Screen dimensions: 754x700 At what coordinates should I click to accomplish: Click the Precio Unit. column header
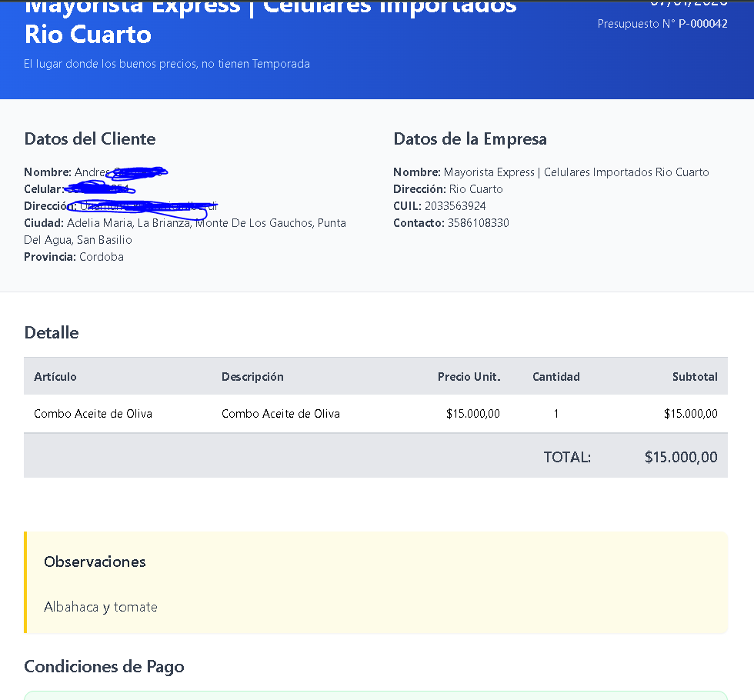[469, 377]
